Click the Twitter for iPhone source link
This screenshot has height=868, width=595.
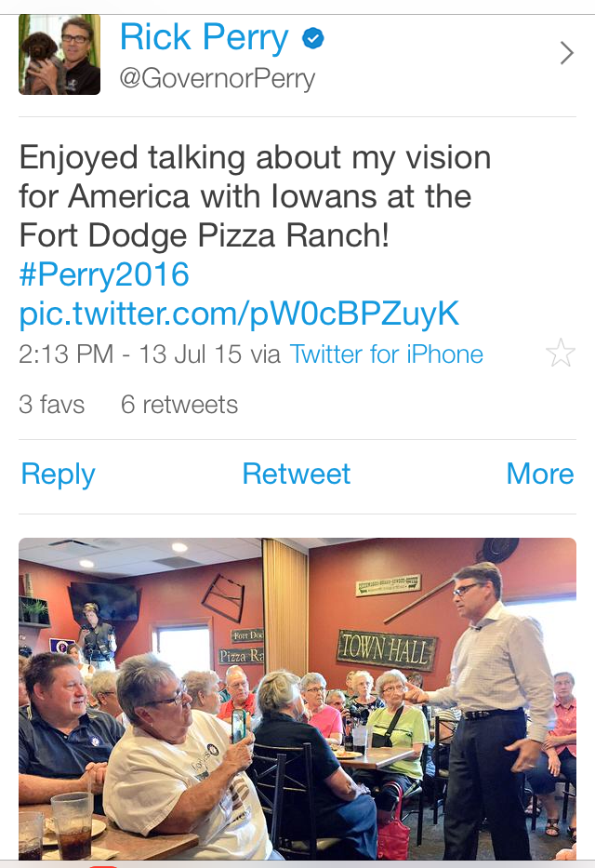[386, 354]
